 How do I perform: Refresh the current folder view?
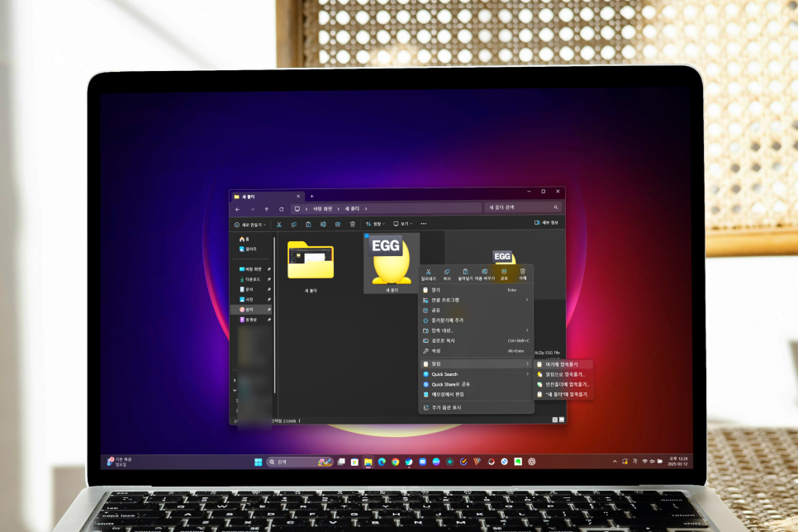[x=282, y=209]
